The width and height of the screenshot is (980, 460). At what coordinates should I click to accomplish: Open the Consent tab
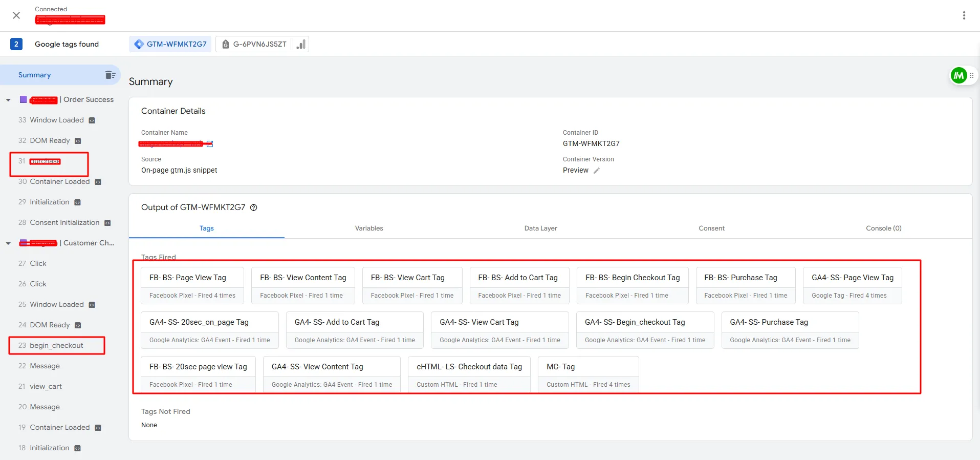(711, 228)
